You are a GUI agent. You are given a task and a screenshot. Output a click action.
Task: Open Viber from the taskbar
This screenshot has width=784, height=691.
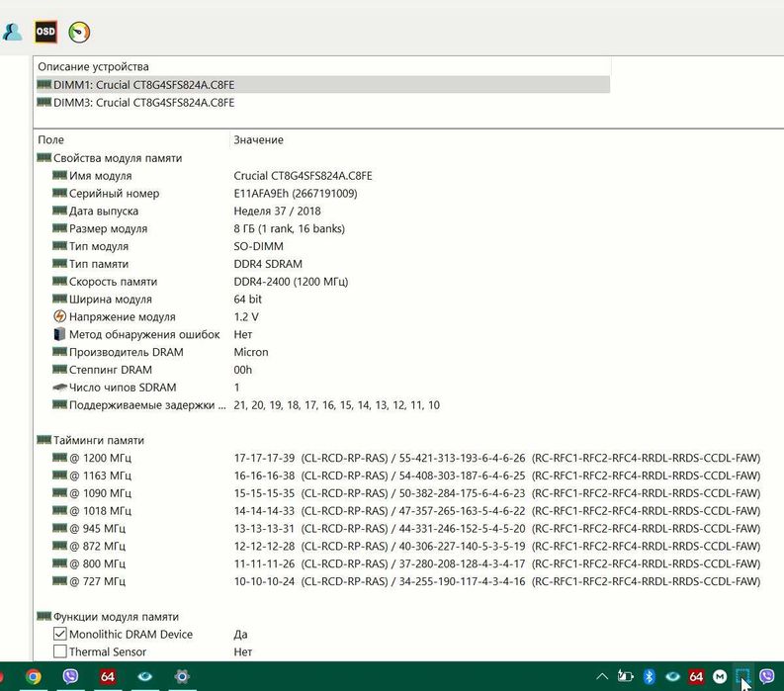[x=70, y=676]
